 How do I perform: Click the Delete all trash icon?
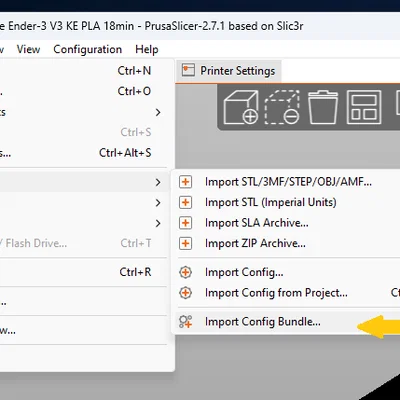tap(323, 107)
